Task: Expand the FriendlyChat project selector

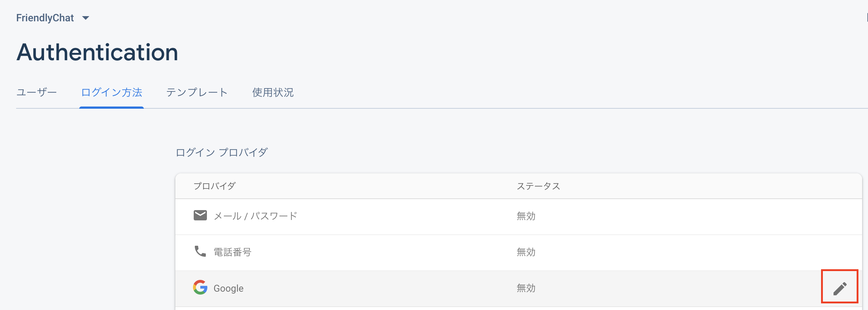Action: 45,17
